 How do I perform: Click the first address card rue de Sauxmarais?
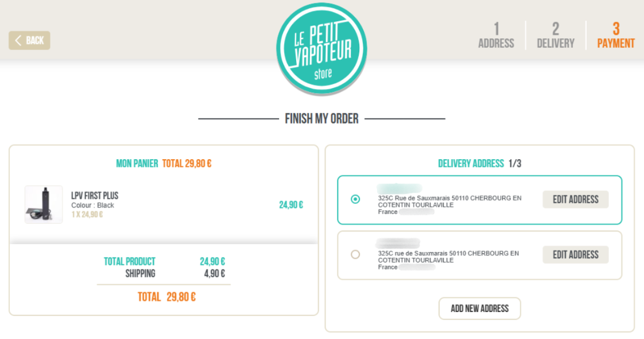pyautogui.click(x=450, y=201)
